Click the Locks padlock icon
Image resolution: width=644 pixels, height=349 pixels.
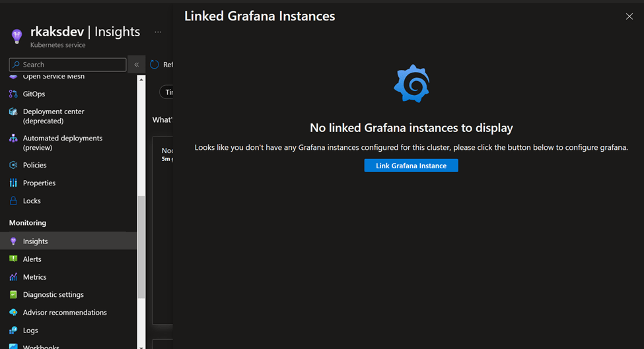coord(13,201)
